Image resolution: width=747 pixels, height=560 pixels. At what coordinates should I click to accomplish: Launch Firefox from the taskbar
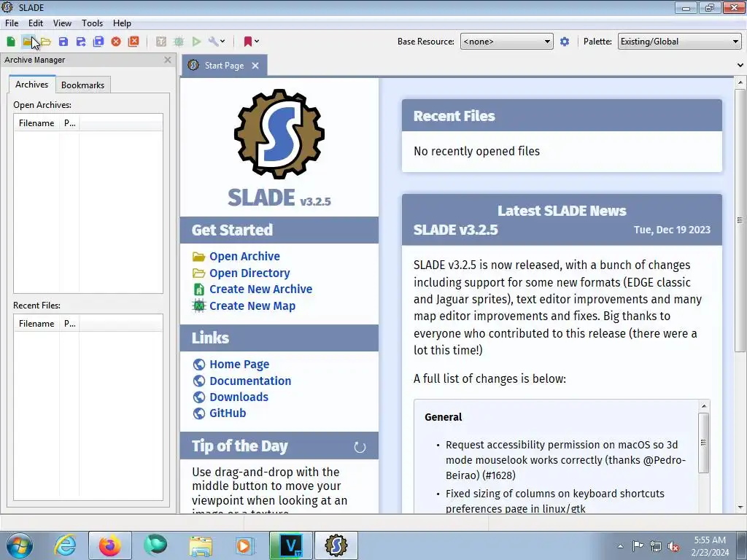110,545
